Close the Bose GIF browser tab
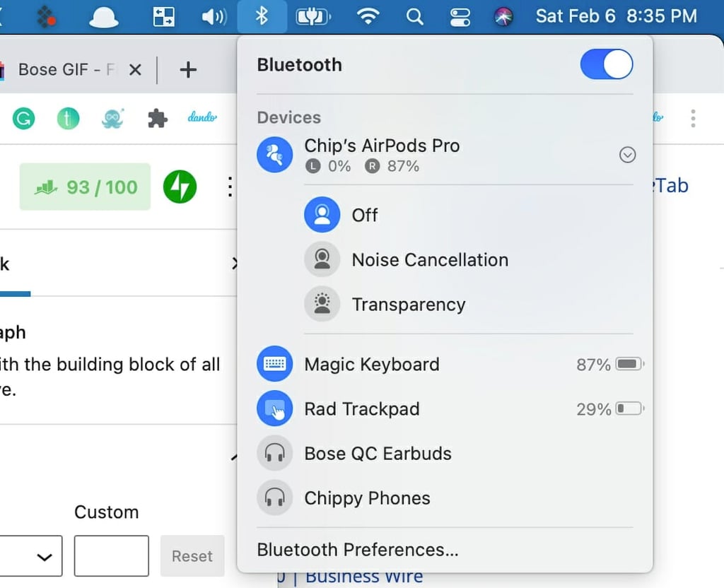This screenshot has width=724, height=588. (135, 70)
